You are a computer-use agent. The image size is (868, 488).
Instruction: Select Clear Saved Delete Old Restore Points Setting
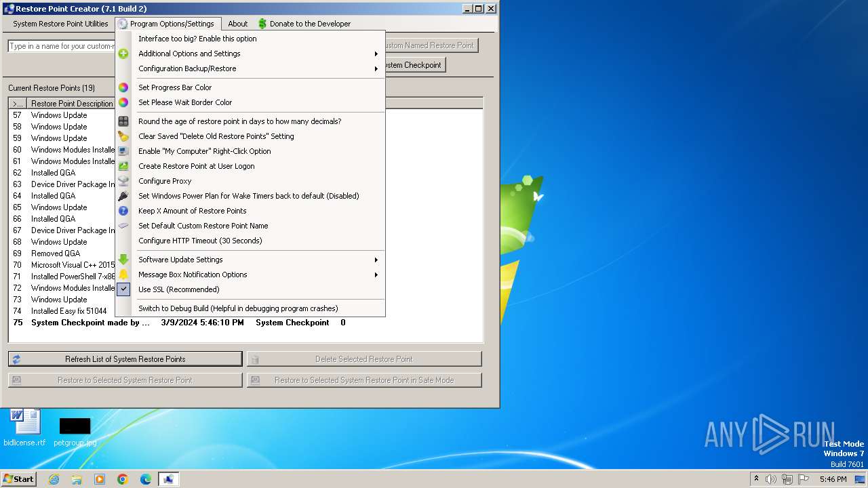coord(250,136)
